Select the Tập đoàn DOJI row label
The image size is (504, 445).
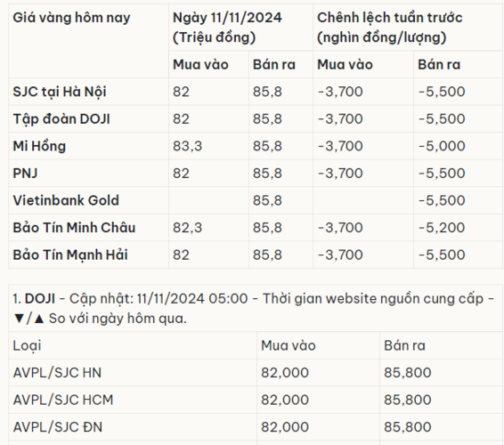click(x=61, y=119)
